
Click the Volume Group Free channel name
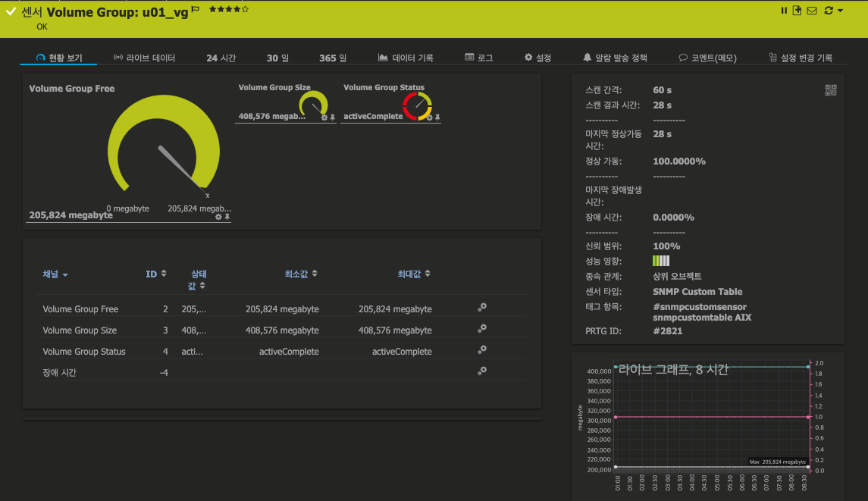coord(80,309)
